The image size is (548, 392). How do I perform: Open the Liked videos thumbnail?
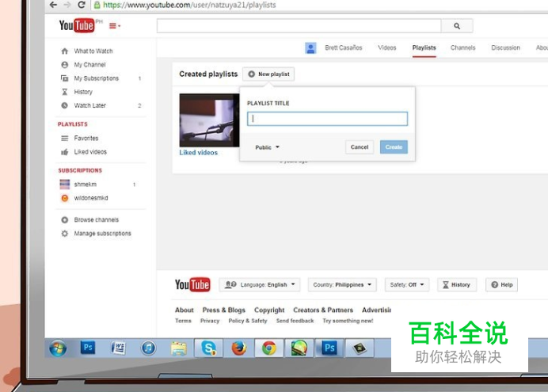pos(209,120)
